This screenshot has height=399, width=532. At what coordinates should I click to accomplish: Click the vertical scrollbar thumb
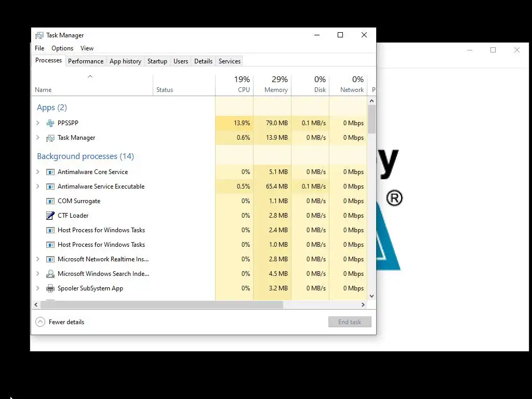coord(371,119)
